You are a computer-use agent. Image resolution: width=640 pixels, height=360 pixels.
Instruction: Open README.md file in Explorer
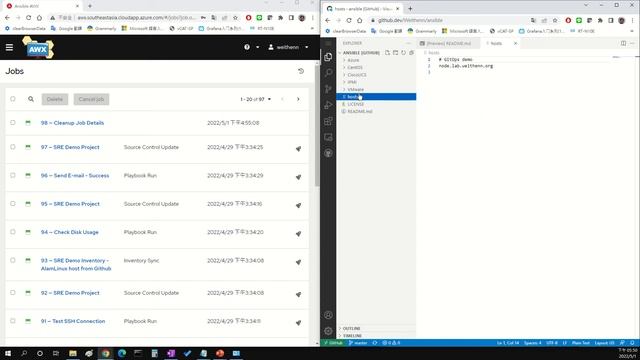[376, 111]
